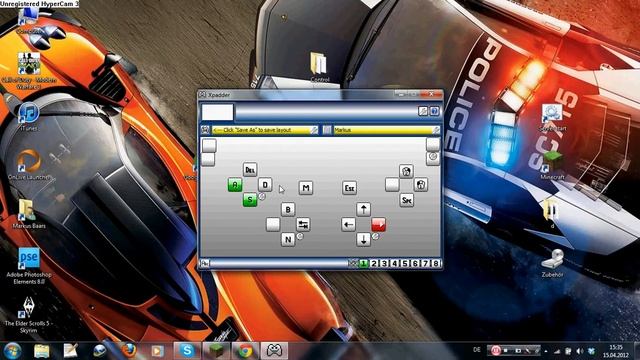
Task: Click the controller layout icon in Xpadder
Action: 205,130
